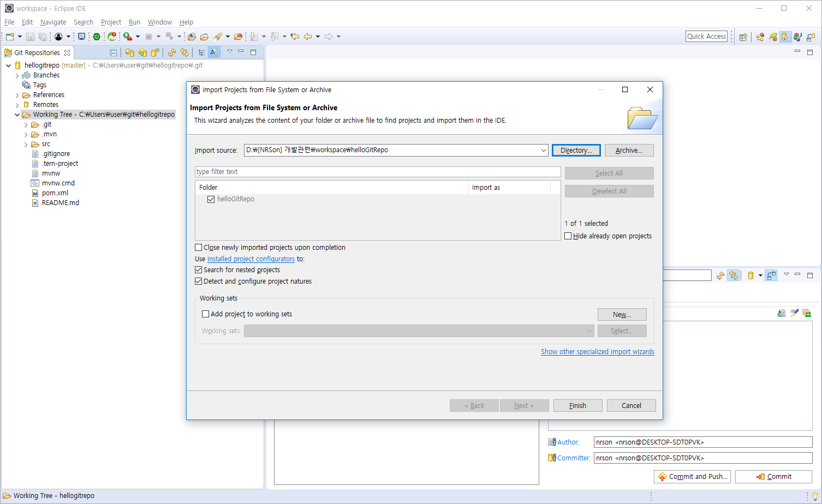Click the Amend commit icon
This screenshot has height=504, width=822.
782,313
